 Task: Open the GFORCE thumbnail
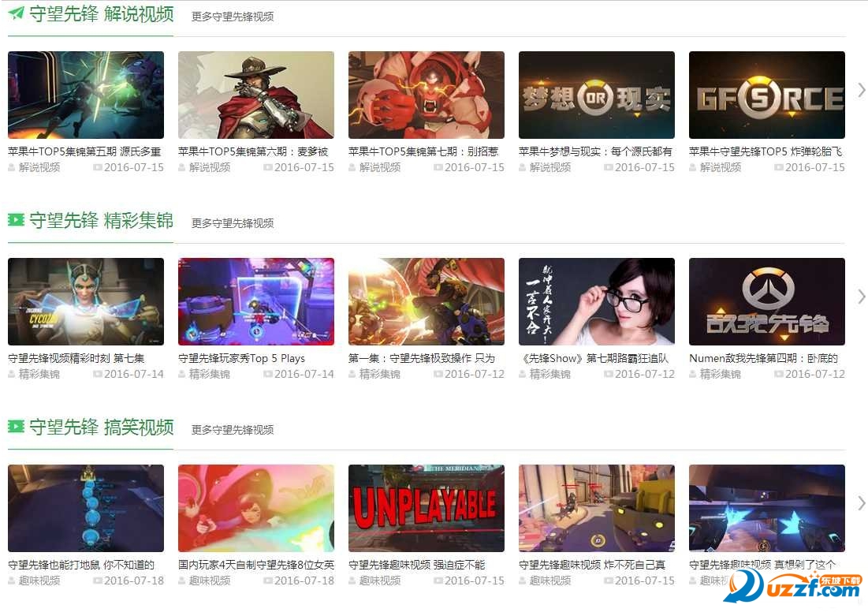(767, 95)
